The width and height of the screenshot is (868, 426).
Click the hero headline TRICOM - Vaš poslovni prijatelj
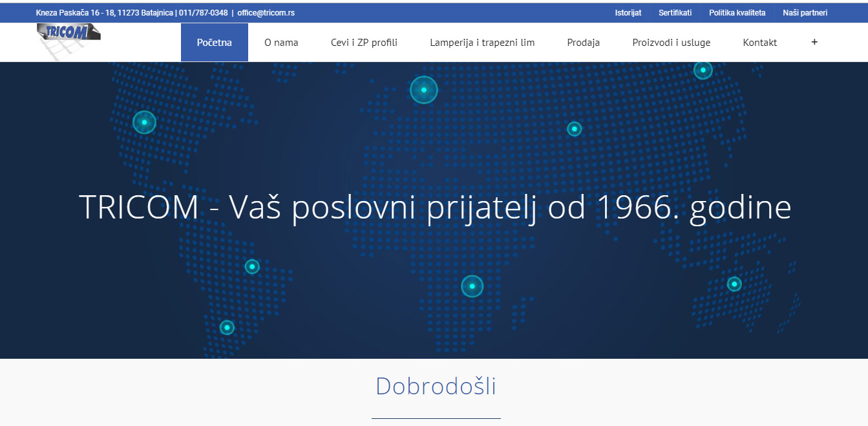(x=435, y=208)
